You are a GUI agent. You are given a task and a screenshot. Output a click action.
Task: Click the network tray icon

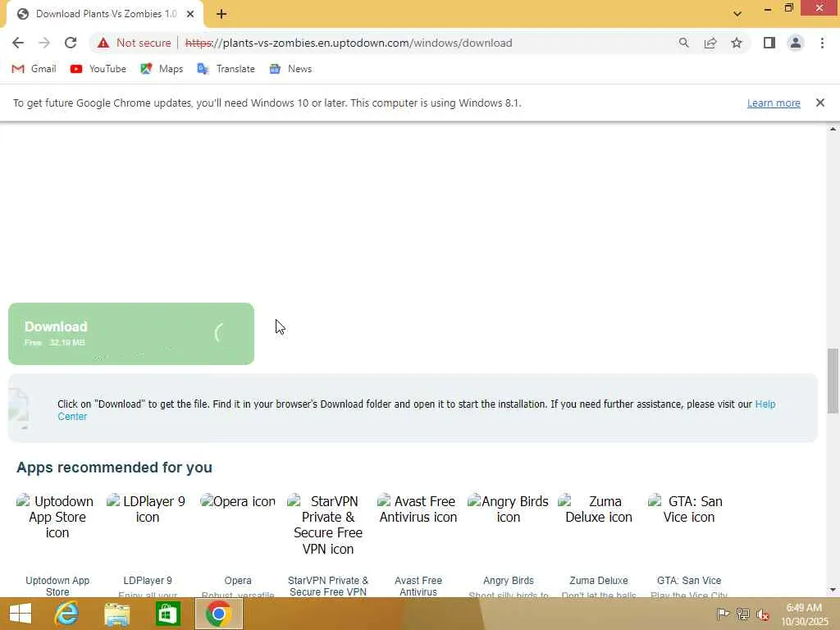742,614
